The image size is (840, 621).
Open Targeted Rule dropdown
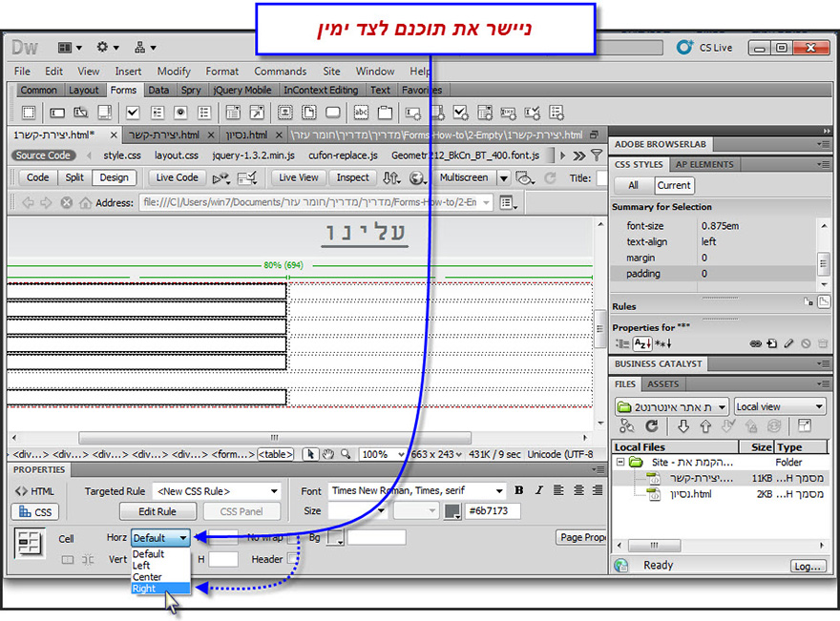click(217, 491)
